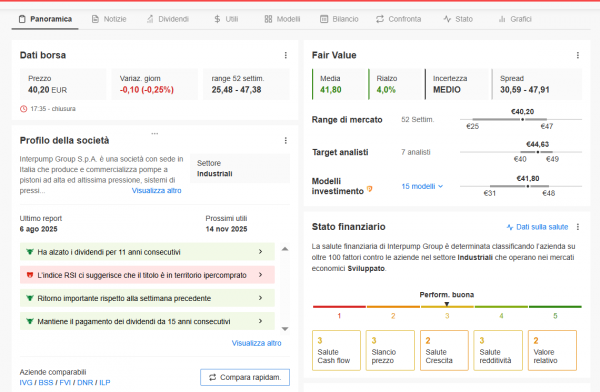Go to the Stato tab
The height and width of the screenshot is (392, 600).
[x=458, y=19]
